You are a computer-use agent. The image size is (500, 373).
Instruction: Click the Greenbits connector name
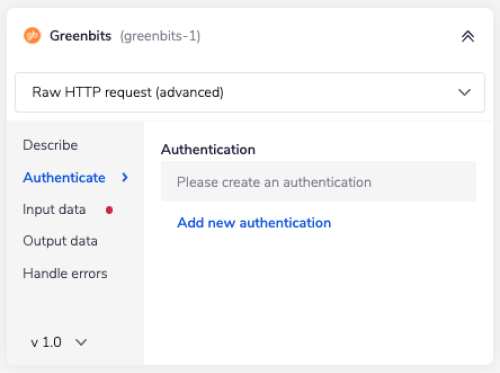80,36
